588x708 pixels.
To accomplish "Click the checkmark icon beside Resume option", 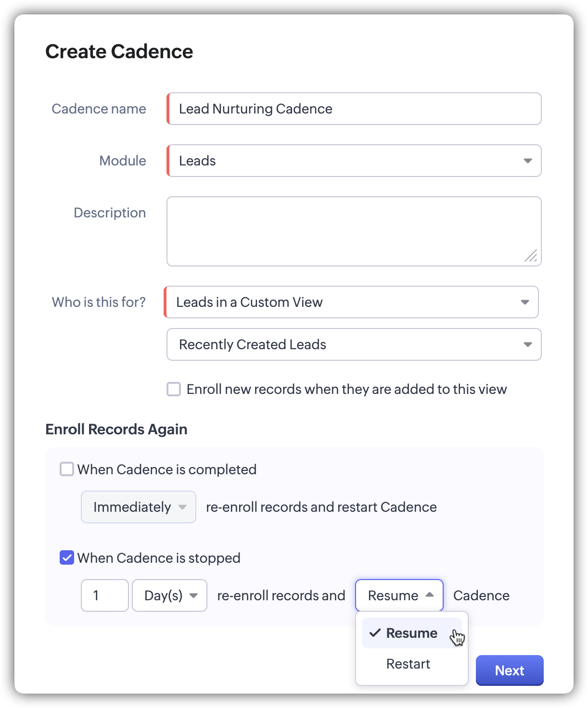I will click(x=375, y=633).
